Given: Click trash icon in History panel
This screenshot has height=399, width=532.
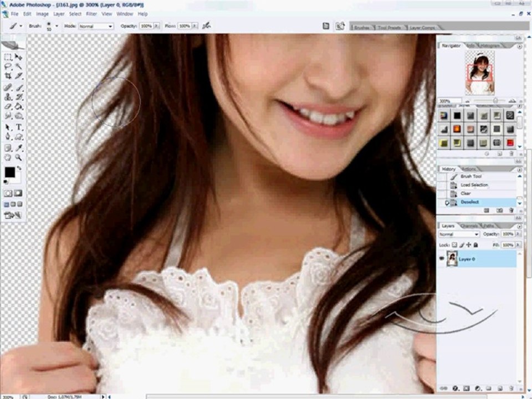Looking at the screenshot, I should click(511, 211).
